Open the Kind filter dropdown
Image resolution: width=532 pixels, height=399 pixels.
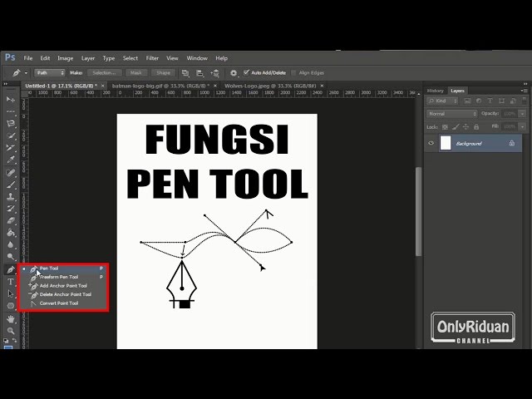pyautogui.click(x=442, y=101)
